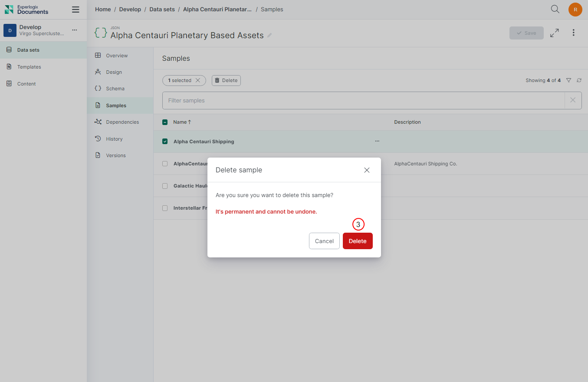Open row options for Alpha Centauri Shipping
Viewport: 588px width, 382px height.
[377, 142]
